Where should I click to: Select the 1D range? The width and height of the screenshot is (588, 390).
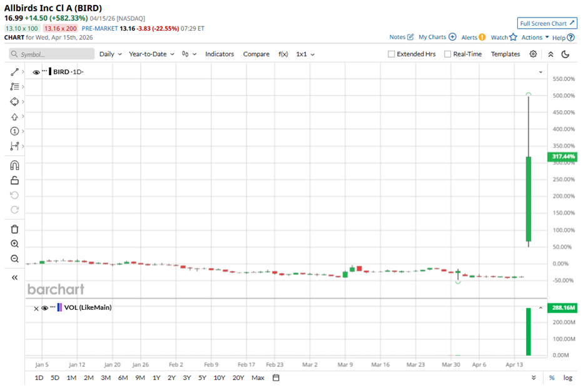[x=39, y=377]
